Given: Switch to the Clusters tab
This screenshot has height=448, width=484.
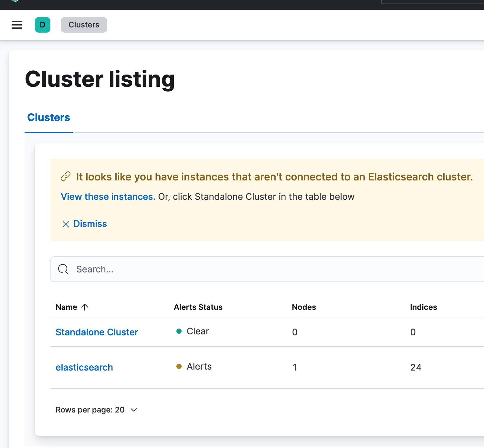Looking at the screenshot, I should coord(48,117).
